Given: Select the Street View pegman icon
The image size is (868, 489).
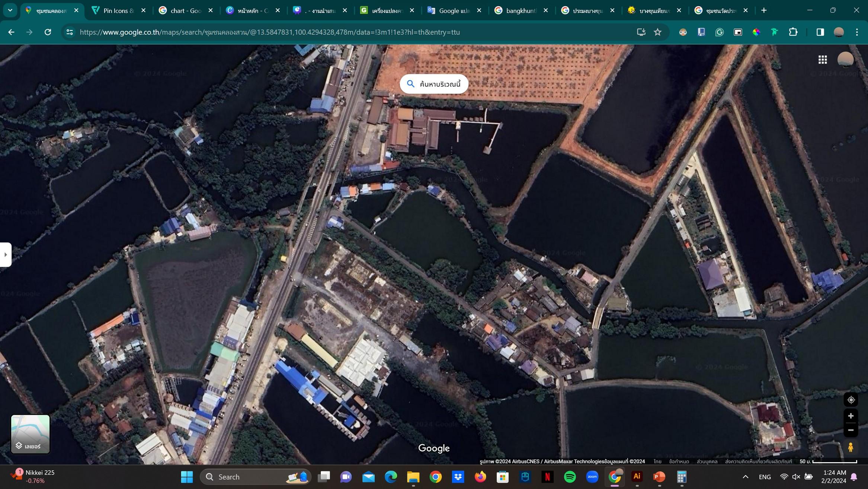Looking at the screenshot, I should pos(851,447).
